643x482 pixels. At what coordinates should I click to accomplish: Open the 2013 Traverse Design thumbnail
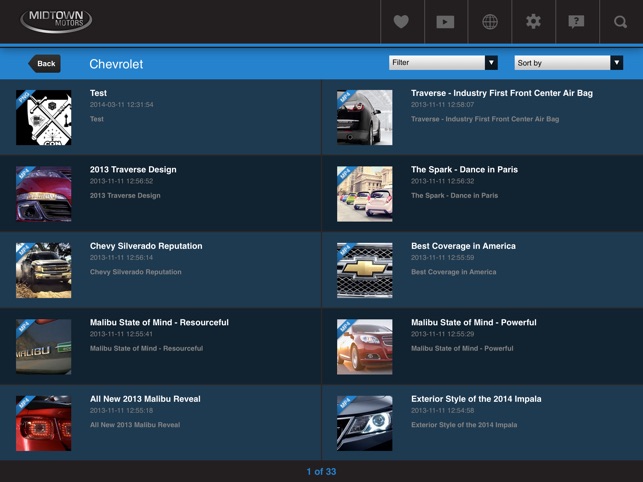43,194
